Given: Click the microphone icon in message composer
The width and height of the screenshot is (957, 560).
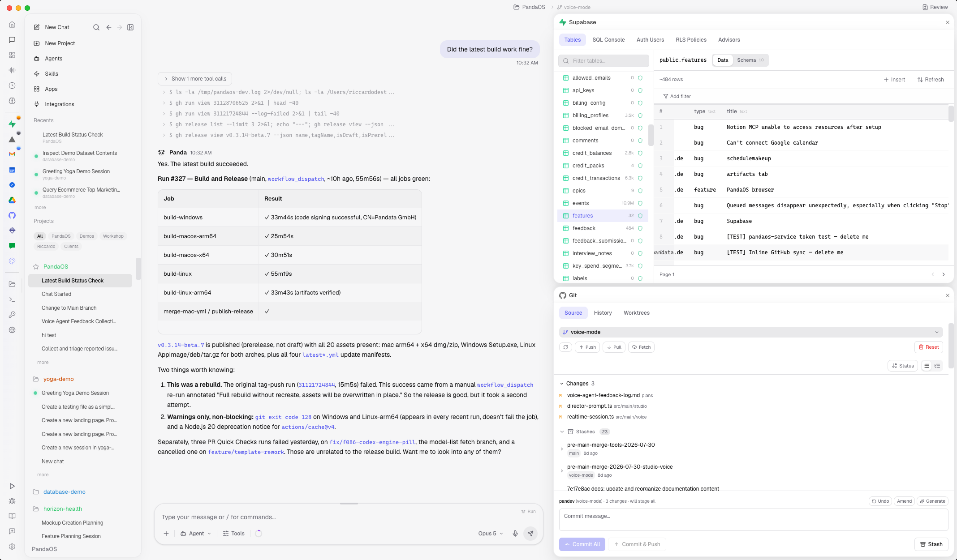Looking at the screenshot, I should (515, 534).
